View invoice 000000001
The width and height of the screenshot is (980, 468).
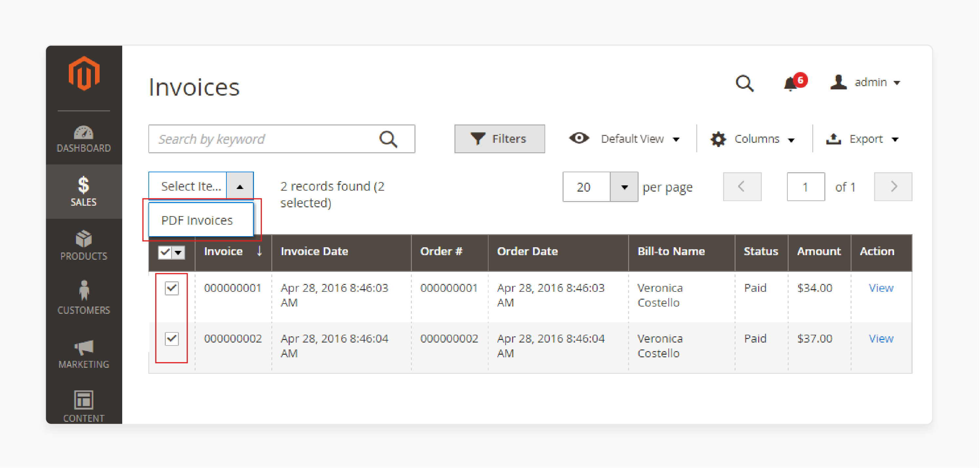[881, 288]
